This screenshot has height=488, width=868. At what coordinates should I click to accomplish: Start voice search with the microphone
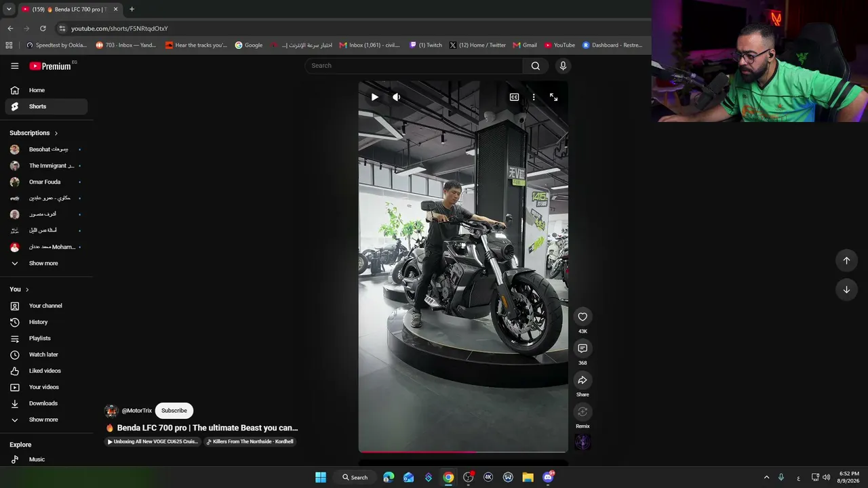click(562, 66)
